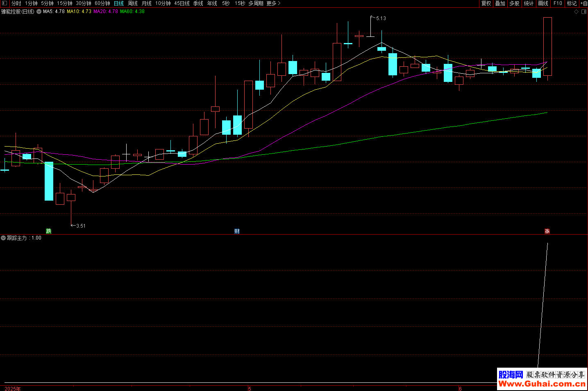588x391 pixels.
Task: Click the month 6 marker on time axis
Action: coord(460,389)
